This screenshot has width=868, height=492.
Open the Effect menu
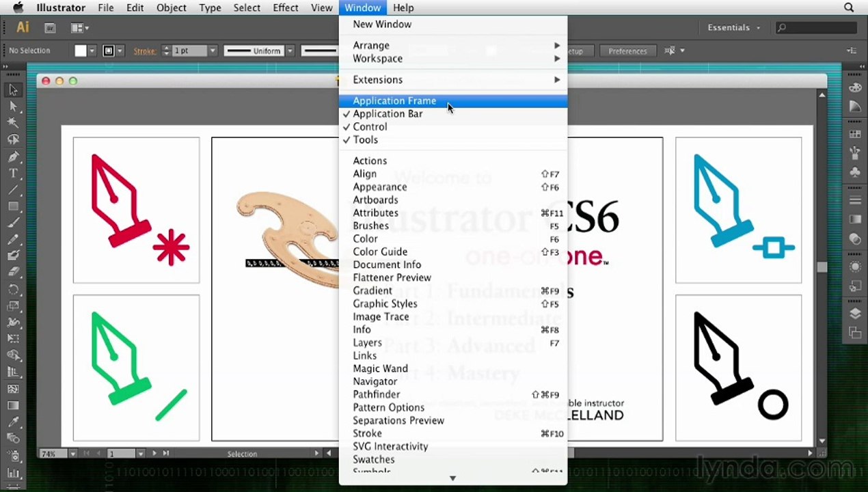pos(285,8)
